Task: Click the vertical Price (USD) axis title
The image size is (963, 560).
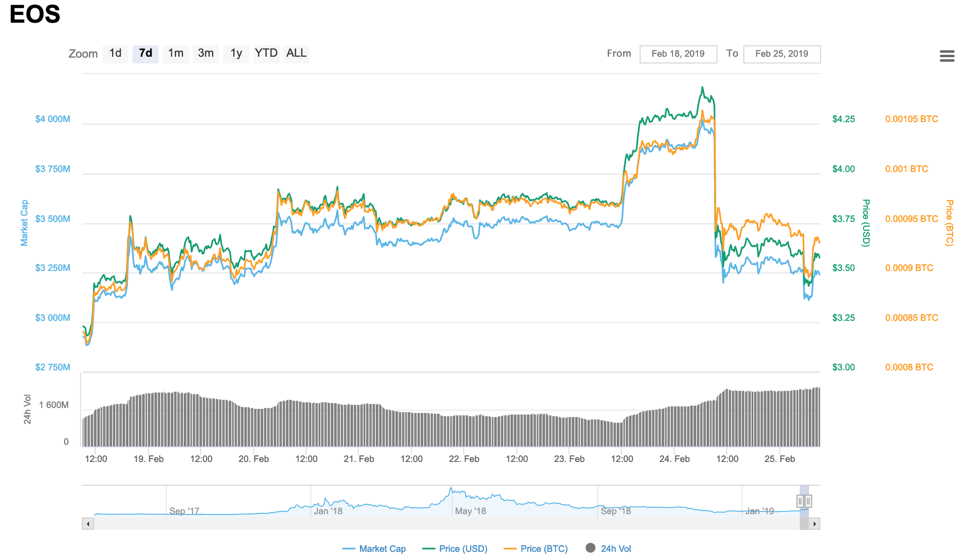Action: point(866,223)
